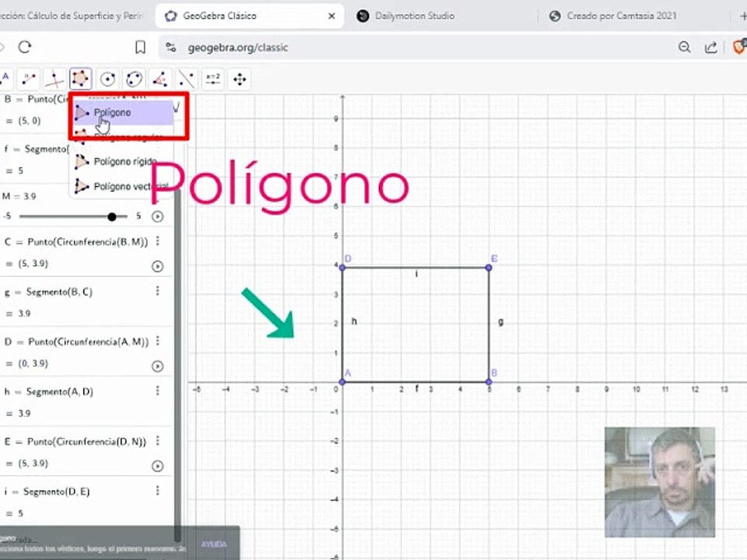Click the 'M = 3.9' label
This screenshot has height=560, width=747.
(19, 196)
